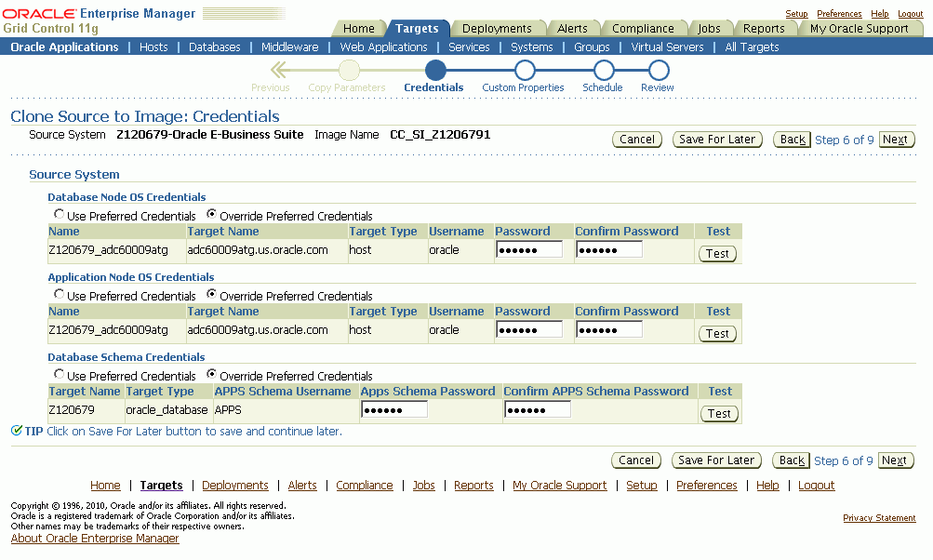Click the Deployments link in the footer
933x560 pixels.
[235, 485]
